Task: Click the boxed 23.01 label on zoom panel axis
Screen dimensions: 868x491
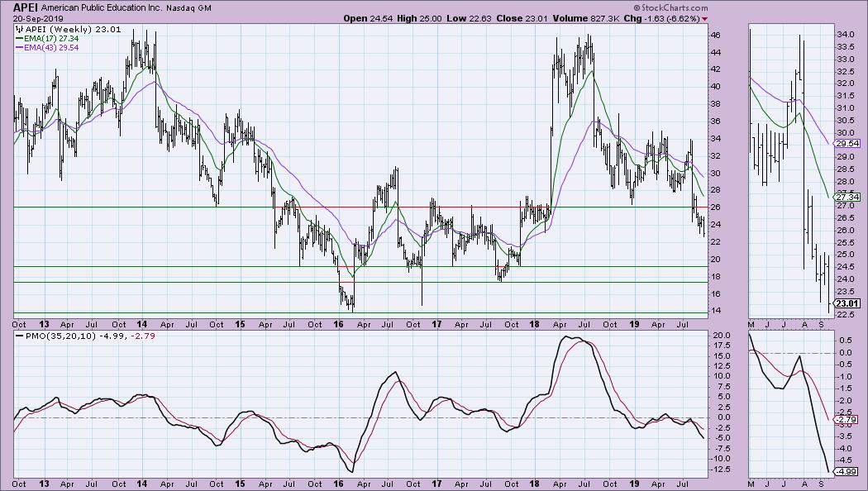Action: (847, 303)
